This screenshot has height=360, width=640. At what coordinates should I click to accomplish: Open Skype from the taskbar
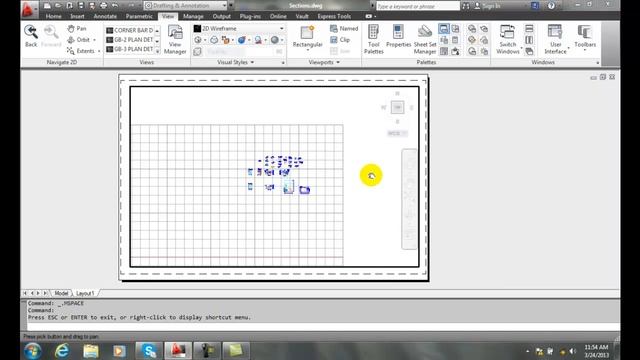149,351
